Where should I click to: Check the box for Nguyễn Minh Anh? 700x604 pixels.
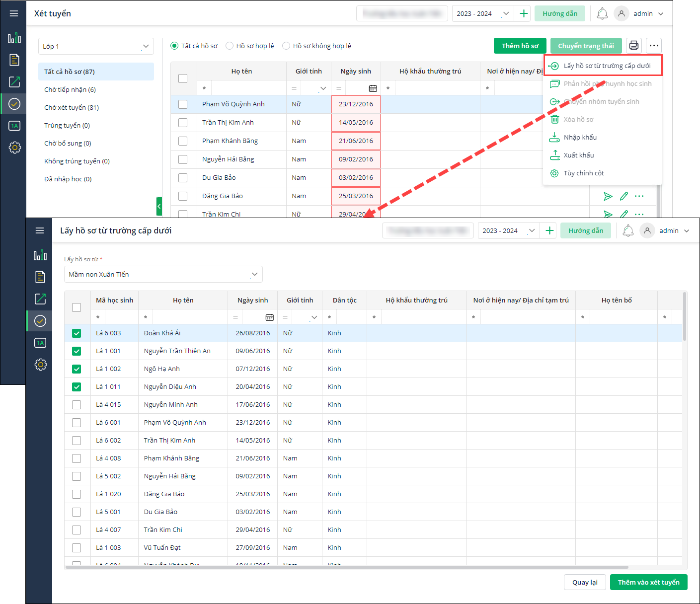coord(77,405)
